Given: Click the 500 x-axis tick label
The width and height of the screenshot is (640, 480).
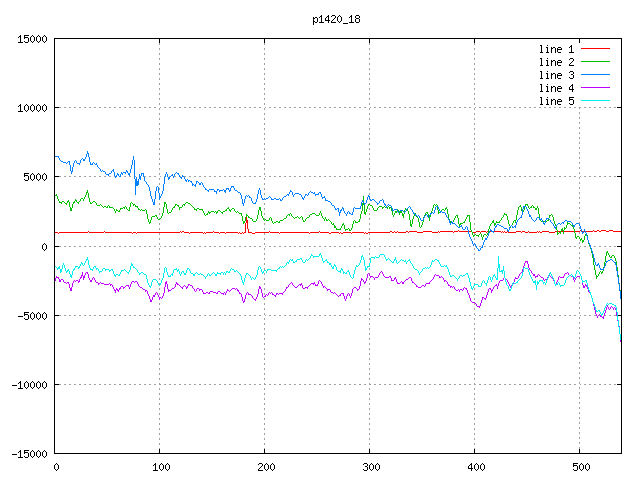Looking at the screenshot, I should (x=579, y=466).
